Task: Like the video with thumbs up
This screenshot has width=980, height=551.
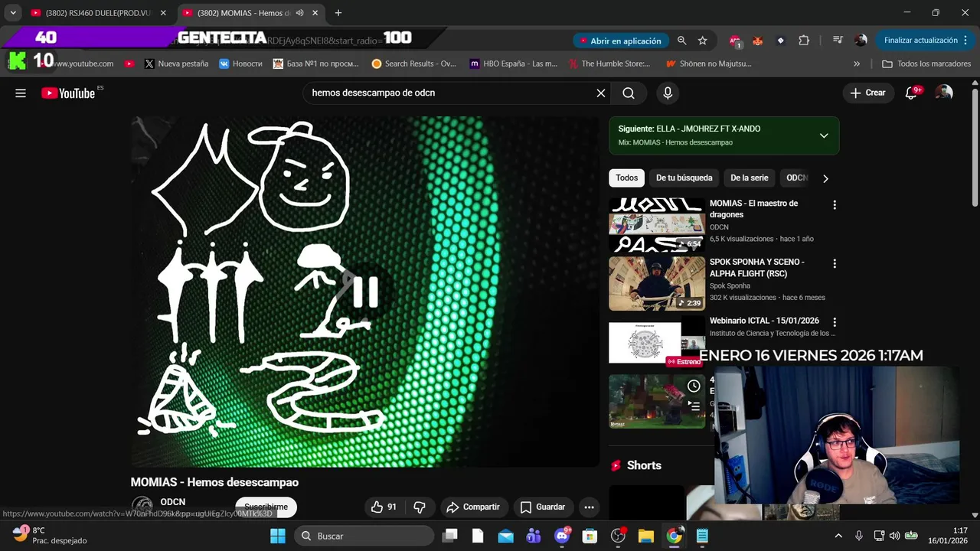Action: click(x=384, y=507)
